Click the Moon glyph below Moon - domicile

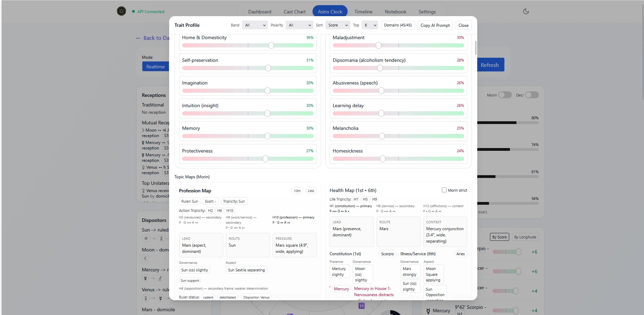(145, 258)
